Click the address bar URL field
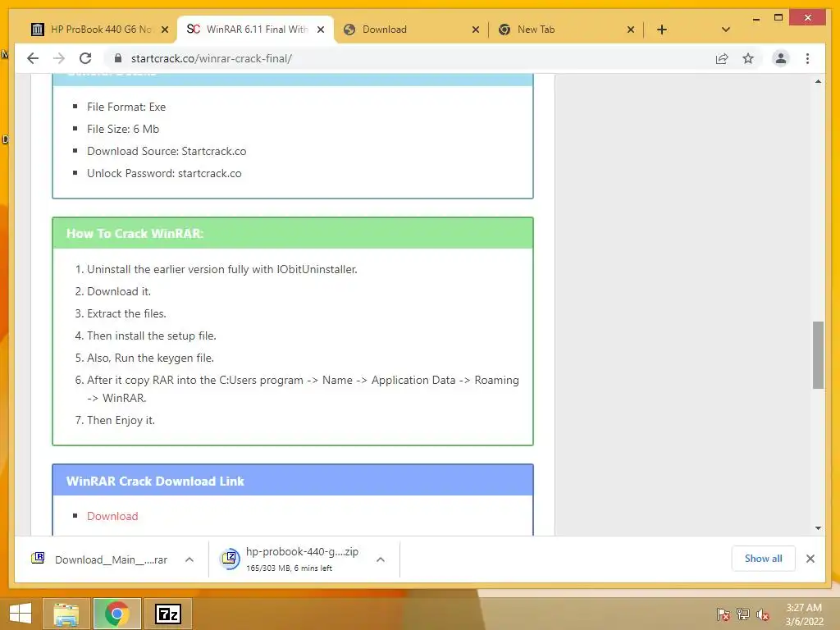Viewport: 840px width, 630px height. click(x=413, y=58)
